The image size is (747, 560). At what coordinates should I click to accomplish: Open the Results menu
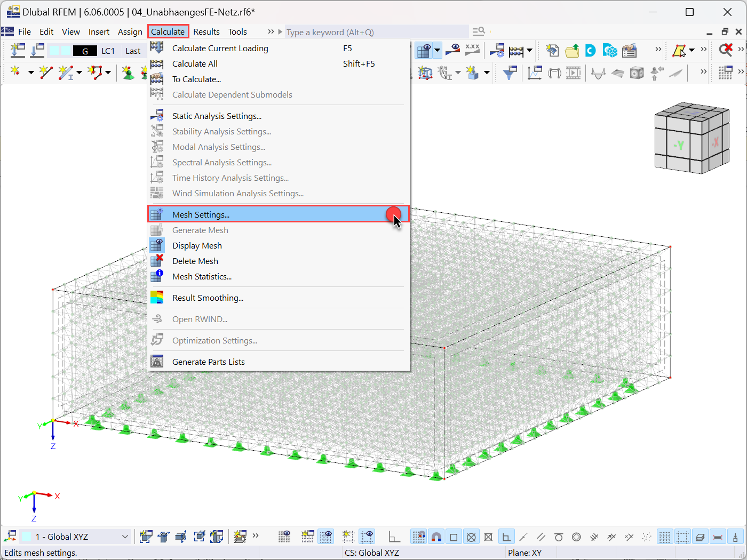click(x=206, y=31)
